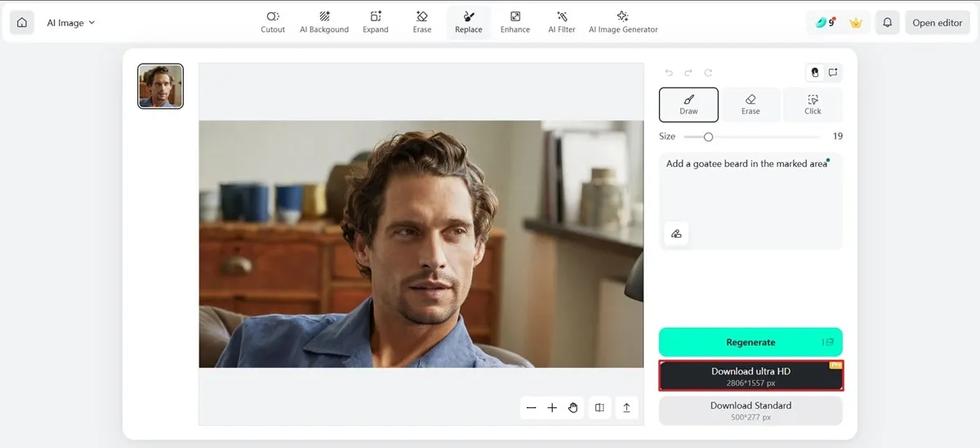Redo the last action
980x448 pixels.
688,73
